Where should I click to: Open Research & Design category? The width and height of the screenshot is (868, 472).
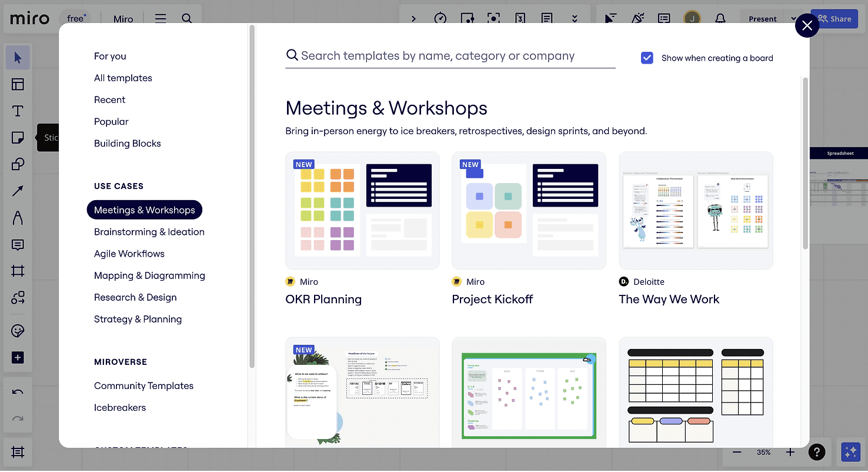[x=135, y=297]
